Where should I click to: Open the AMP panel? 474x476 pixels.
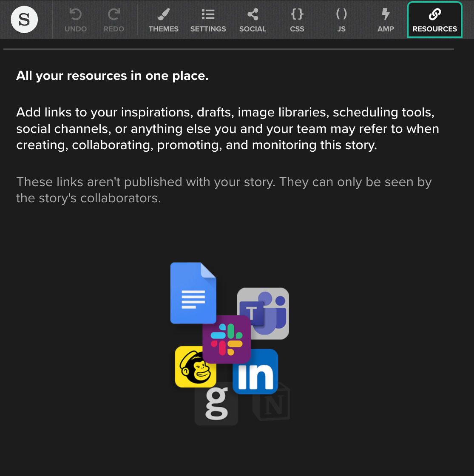[386, 20]
